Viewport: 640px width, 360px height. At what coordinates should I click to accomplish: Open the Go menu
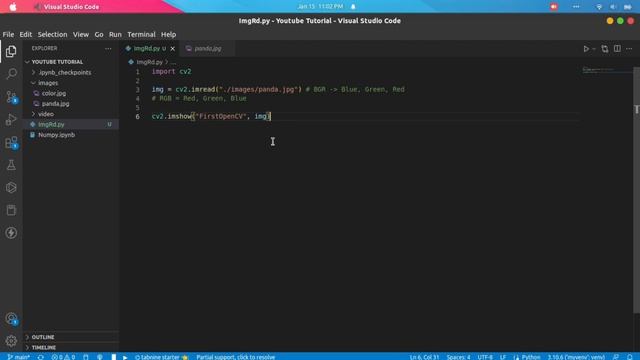99,35
